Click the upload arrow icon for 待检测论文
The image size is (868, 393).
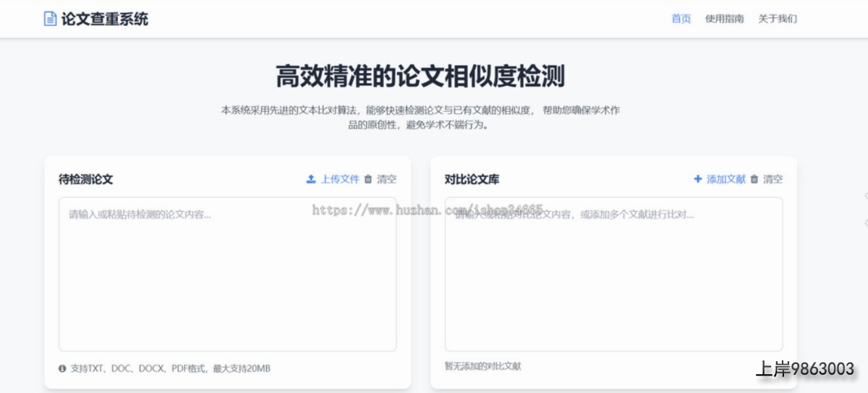point(311,179)
